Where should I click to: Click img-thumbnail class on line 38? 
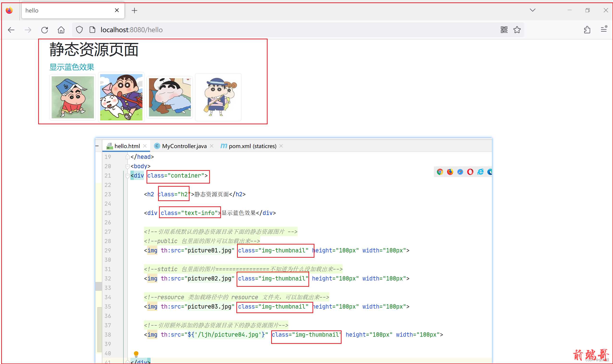306,335
